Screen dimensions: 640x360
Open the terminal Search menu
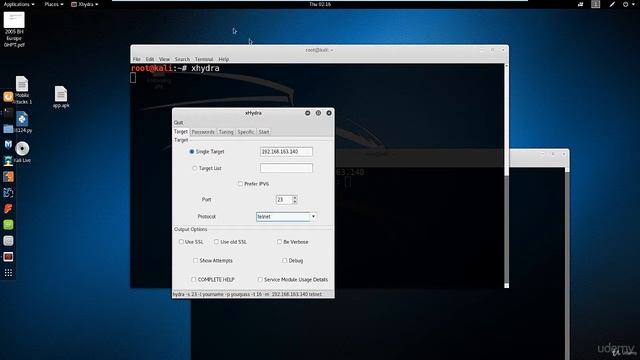pyautogui.click(x=182, y=59)
